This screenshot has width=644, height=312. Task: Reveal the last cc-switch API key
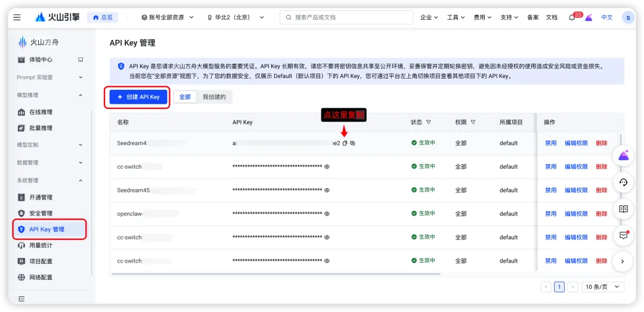point(327,261)
